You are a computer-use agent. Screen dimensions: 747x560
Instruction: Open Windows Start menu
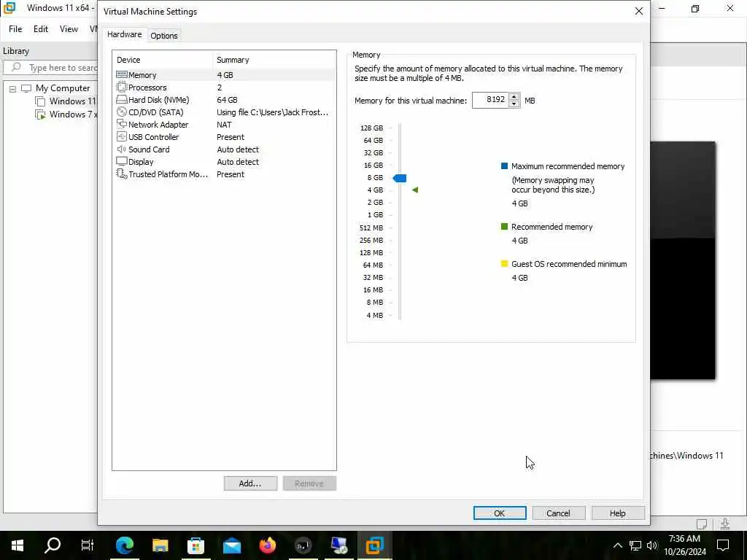(x=18, y=545)
